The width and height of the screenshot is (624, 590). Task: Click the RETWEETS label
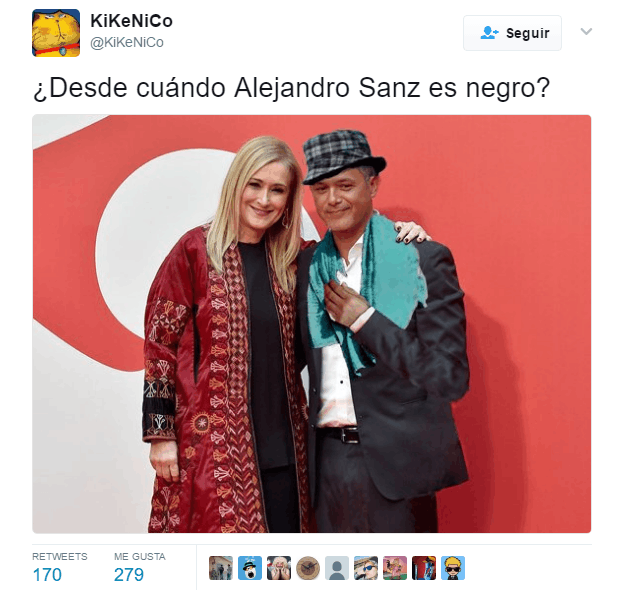60,557
